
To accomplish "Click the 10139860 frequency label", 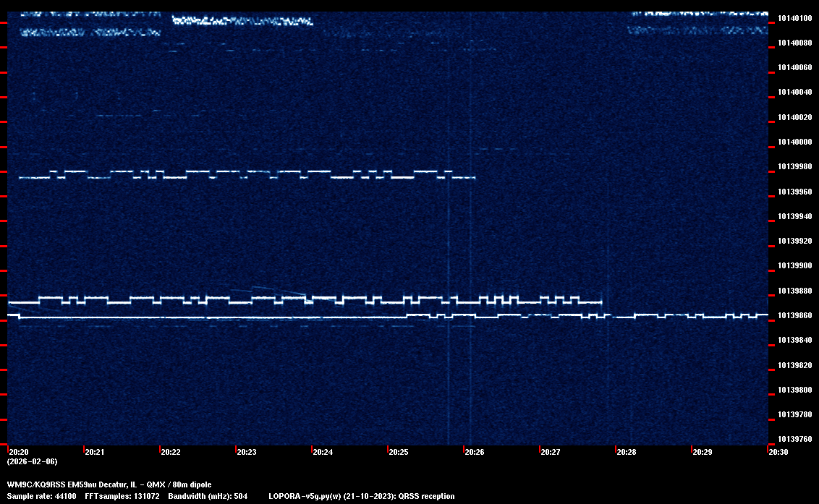I will click(794, 316).
